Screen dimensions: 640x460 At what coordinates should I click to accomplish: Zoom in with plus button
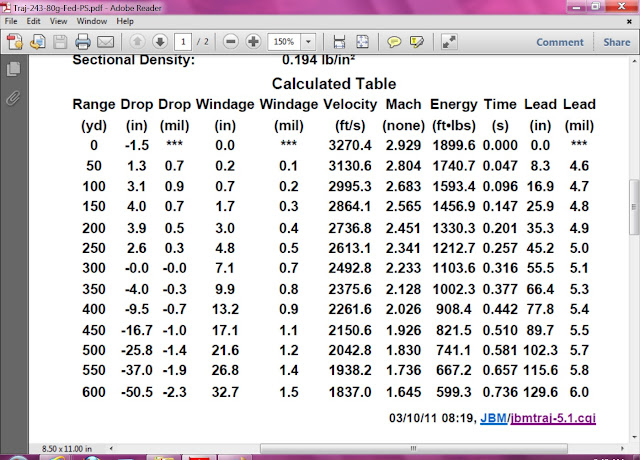click(x=253, y=41)
